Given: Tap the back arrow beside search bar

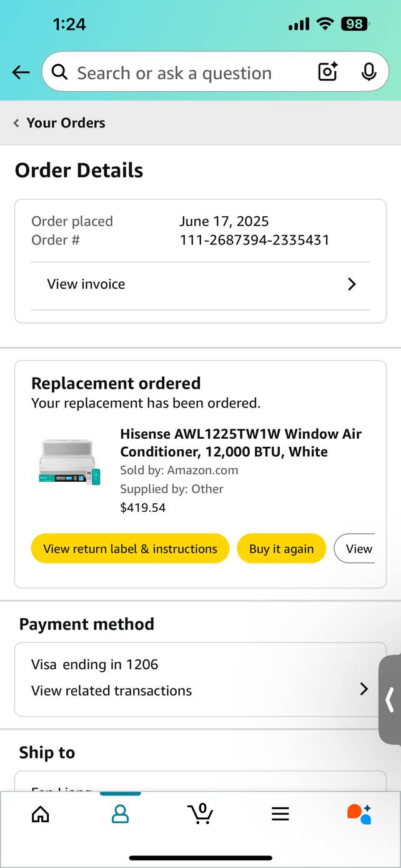Looking at the screenshot, I should pos(21,72).
